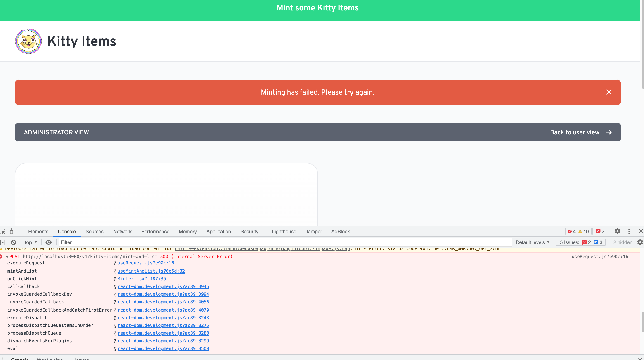Open the JavaScript context dropdown showing top
This screenshot has width=644, height=360.
pos(30,242)
